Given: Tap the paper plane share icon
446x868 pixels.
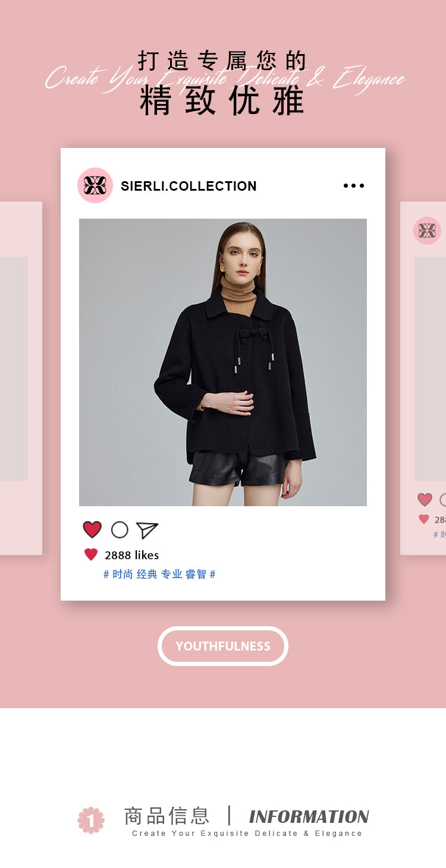Looking at the screenshot, I should click(147, 530).
